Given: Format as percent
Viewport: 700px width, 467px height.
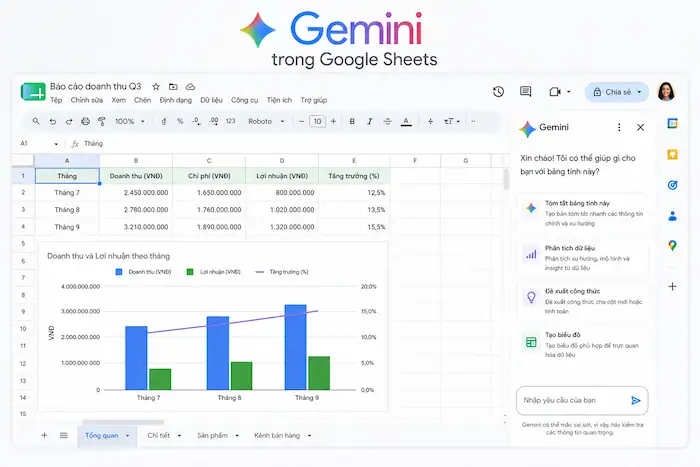Looking at the screenshot, I should [180, 121].
